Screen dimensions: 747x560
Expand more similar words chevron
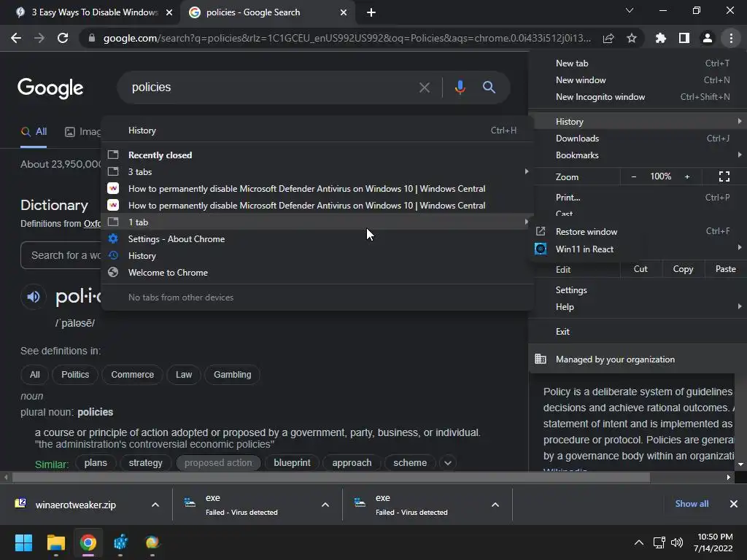[x=448, y=463]
